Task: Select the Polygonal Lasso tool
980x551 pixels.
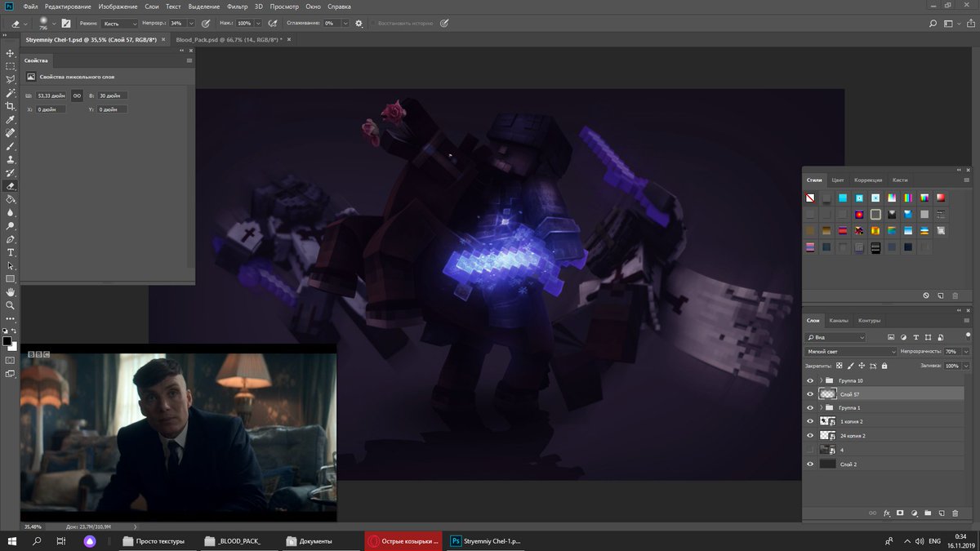Action: (11, 80)
